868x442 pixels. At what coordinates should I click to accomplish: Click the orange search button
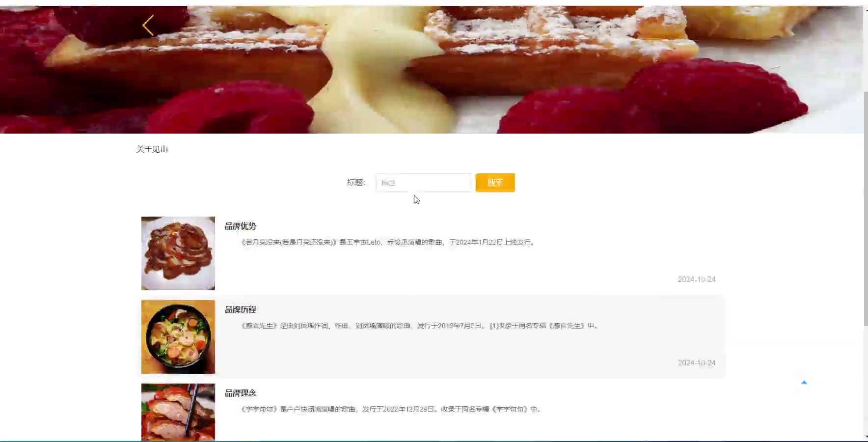click(495, 183)
